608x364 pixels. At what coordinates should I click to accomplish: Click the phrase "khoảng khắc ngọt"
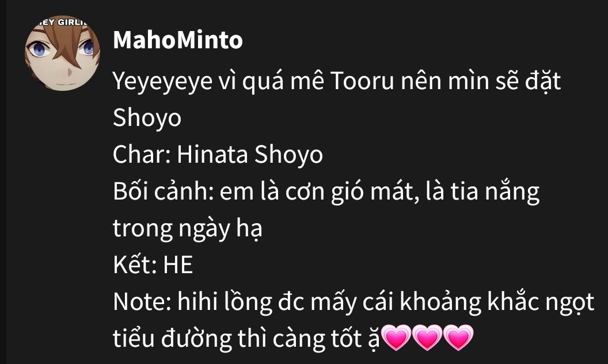pyautogui.click(x=497, y=302)
